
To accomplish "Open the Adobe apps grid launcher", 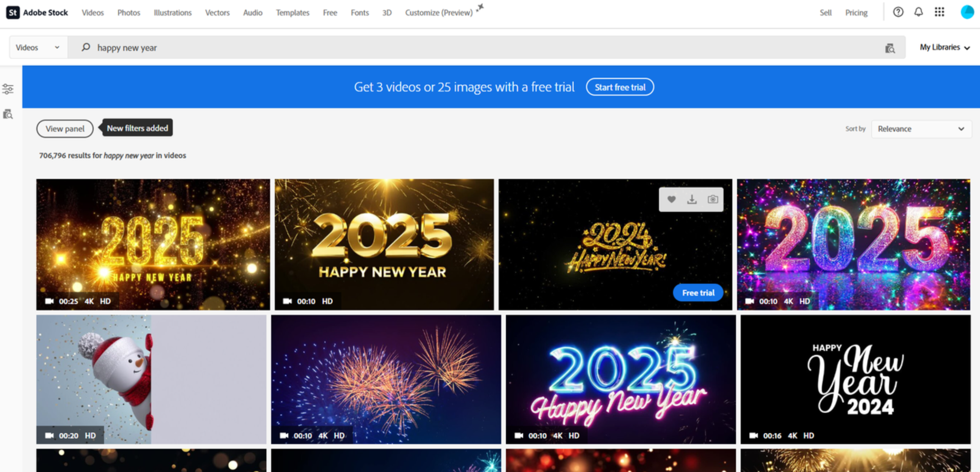I will (x=940, y=12).
